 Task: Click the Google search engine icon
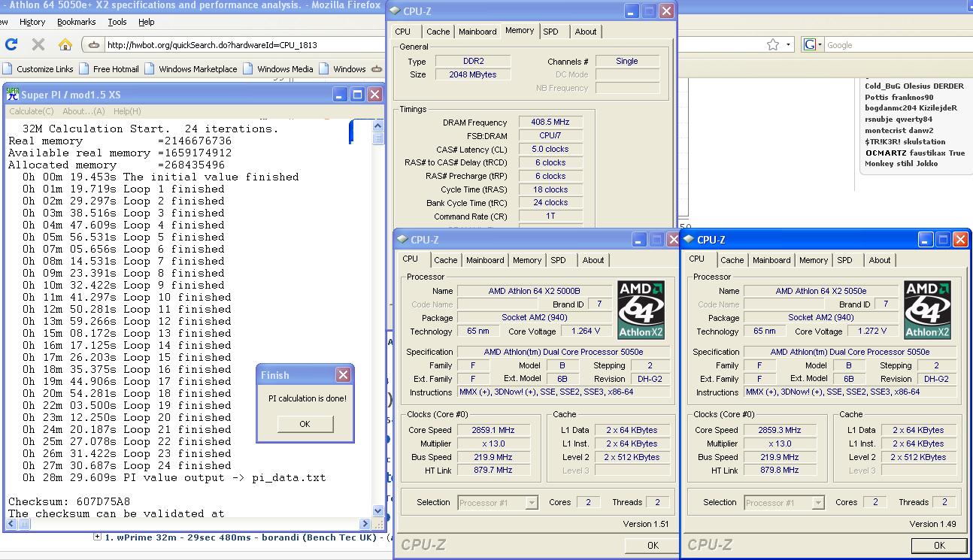[x=811, y=44]
